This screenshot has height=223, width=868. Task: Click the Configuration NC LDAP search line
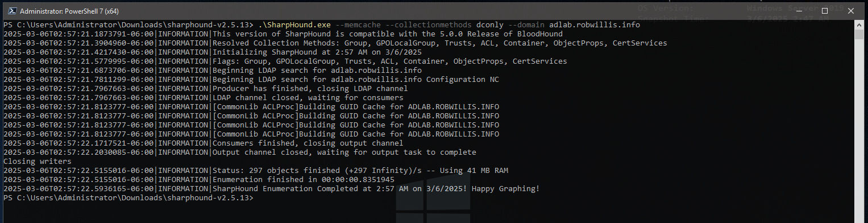pyautogui.click(x=251, y=80)
